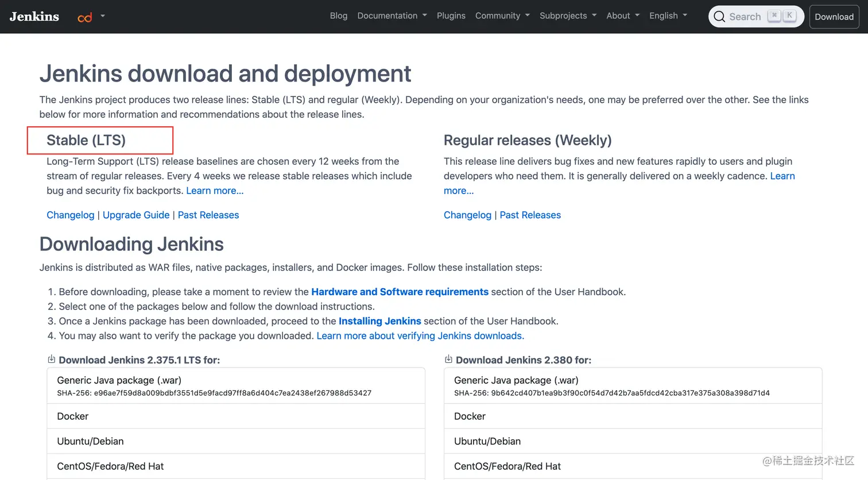868x480 pixels.
Task: Open the Subprojects dropdown menu
Action: (568, 16)
